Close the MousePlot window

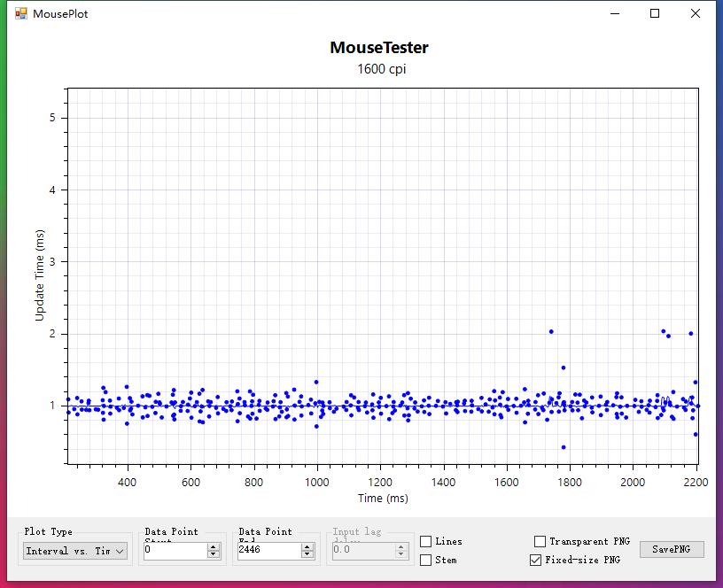pyautogui.click(x=696, y=13)
